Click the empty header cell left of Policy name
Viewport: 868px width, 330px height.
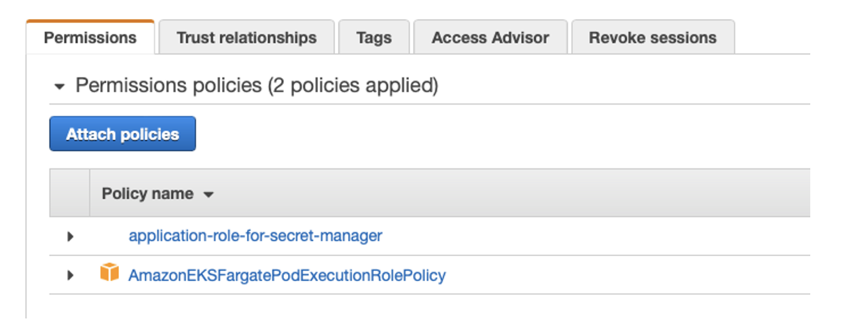coord(69,194)
